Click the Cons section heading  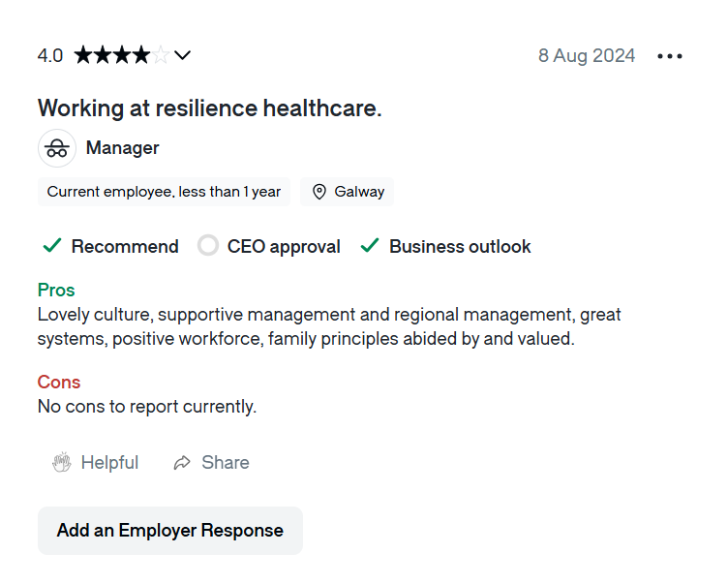pyautogui.click(x=59, y=382)
